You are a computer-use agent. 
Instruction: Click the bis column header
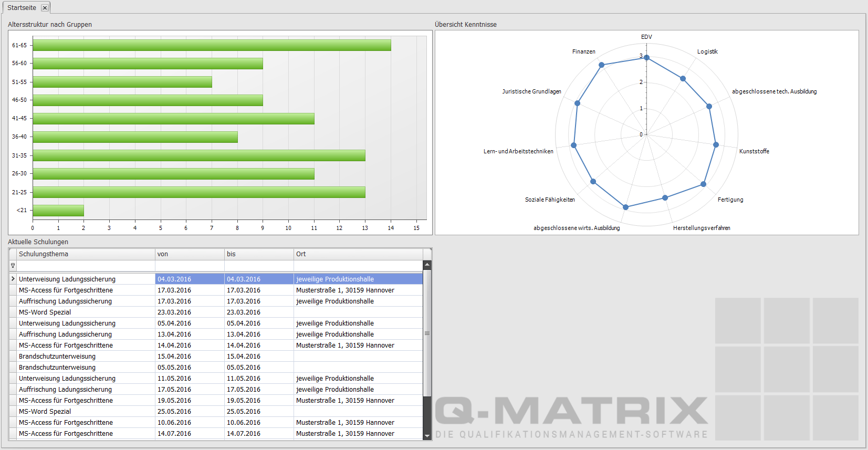tap(259, 254)
